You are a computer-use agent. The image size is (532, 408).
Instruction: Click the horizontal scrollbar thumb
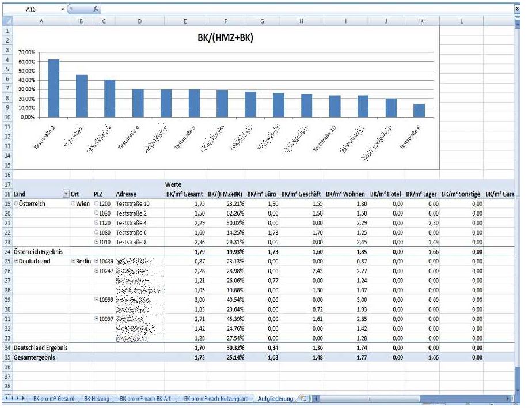click(x=370, y=398)
